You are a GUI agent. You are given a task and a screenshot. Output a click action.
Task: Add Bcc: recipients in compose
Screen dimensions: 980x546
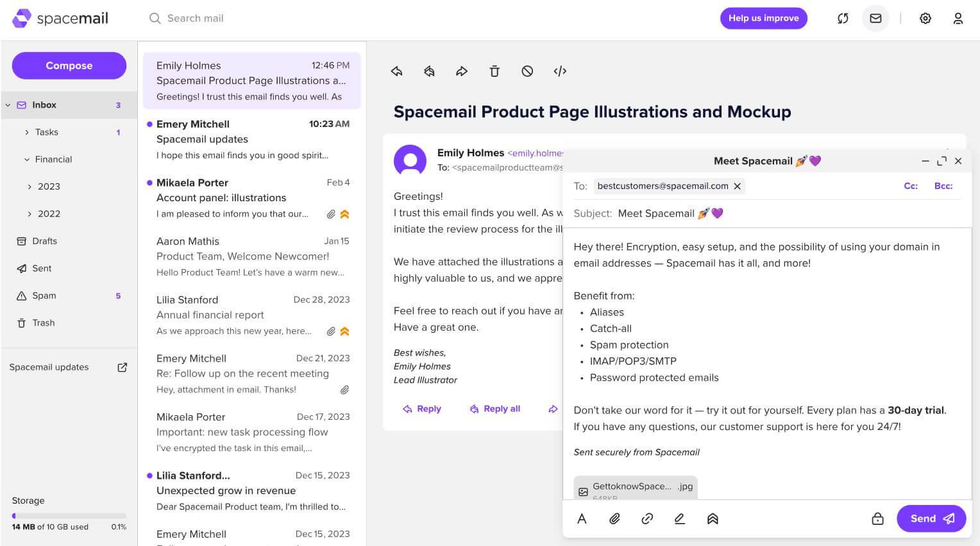pos(943,186)
